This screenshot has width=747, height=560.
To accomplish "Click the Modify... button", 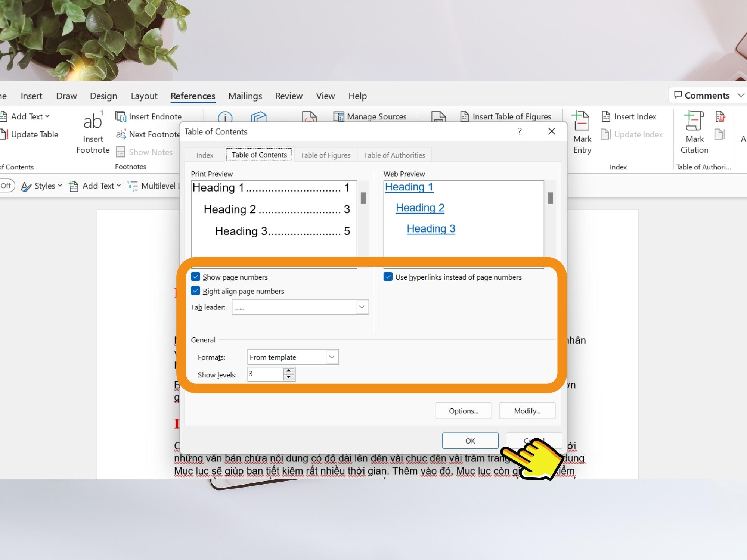I will [x=527, y=411].
